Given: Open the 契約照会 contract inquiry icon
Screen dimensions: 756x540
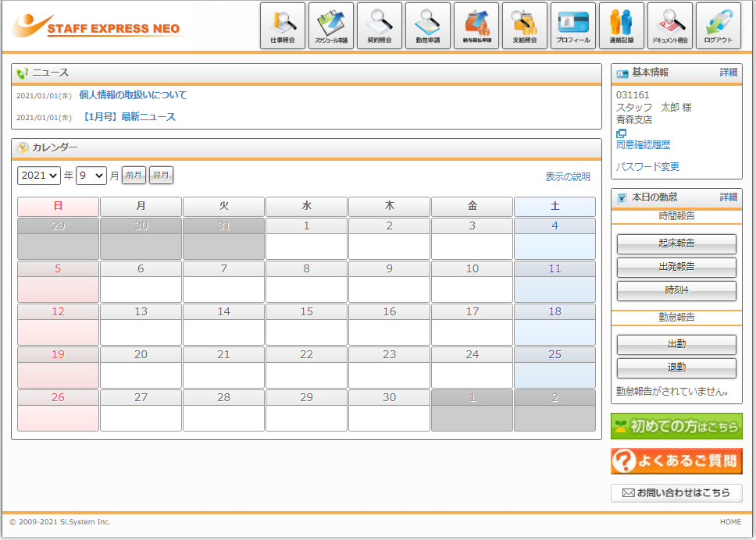Looking at the screenshot, I should [379, 25].
